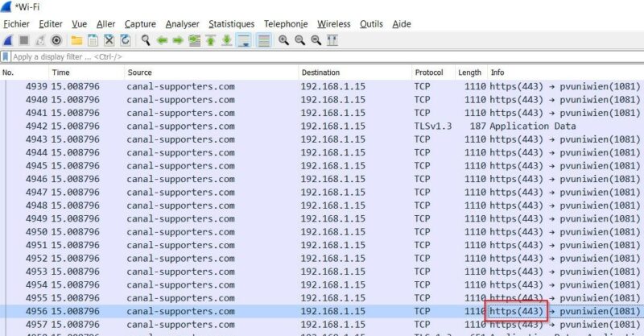Click length 187 in row 4942
This screenshot has width=644, height=336.
point(477,127)
